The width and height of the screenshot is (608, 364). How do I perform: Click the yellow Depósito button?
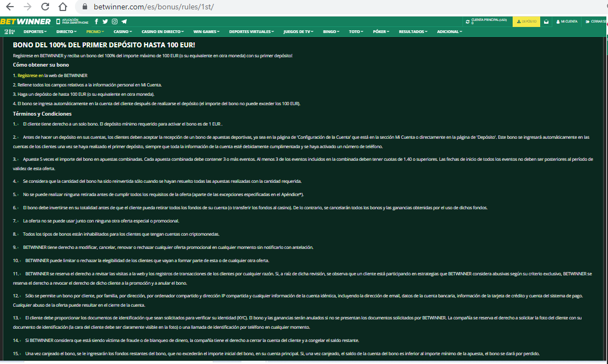click(526, 21)
